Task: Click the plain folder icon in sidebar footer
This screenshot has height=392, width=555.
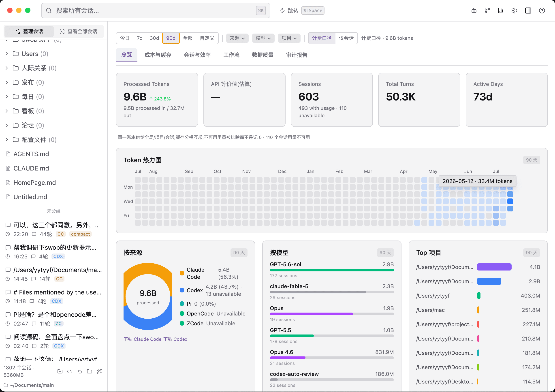Action: (x=90, y=371)
